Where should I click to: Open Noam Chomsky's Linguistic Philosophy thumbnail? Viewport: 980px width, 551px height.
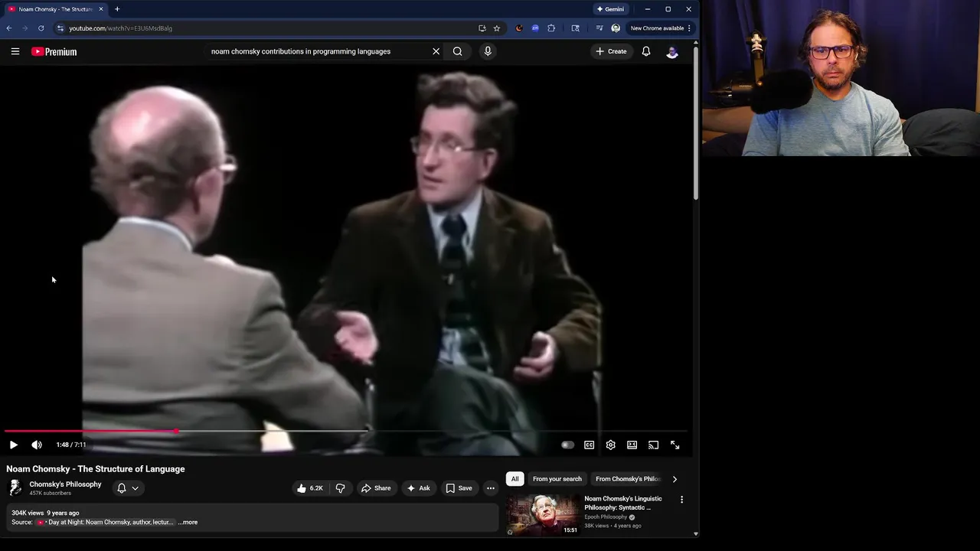coord(543,514)
